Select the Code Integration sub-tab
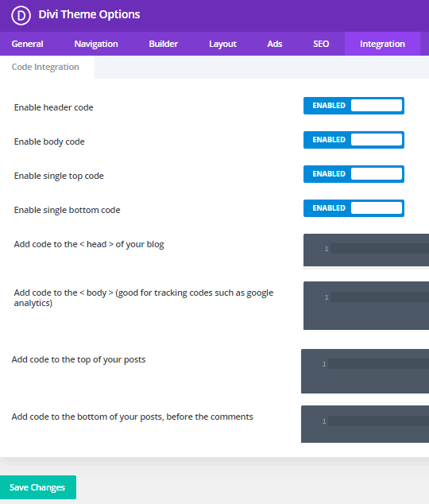The height and width of the screenshot is (504, 429). 45,67
